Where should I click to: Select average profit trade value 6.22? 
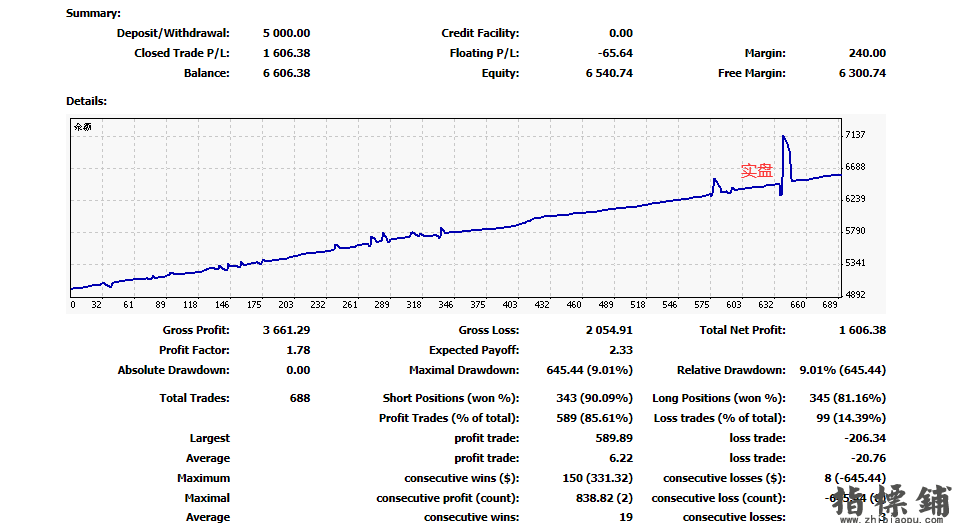[621, 458]
